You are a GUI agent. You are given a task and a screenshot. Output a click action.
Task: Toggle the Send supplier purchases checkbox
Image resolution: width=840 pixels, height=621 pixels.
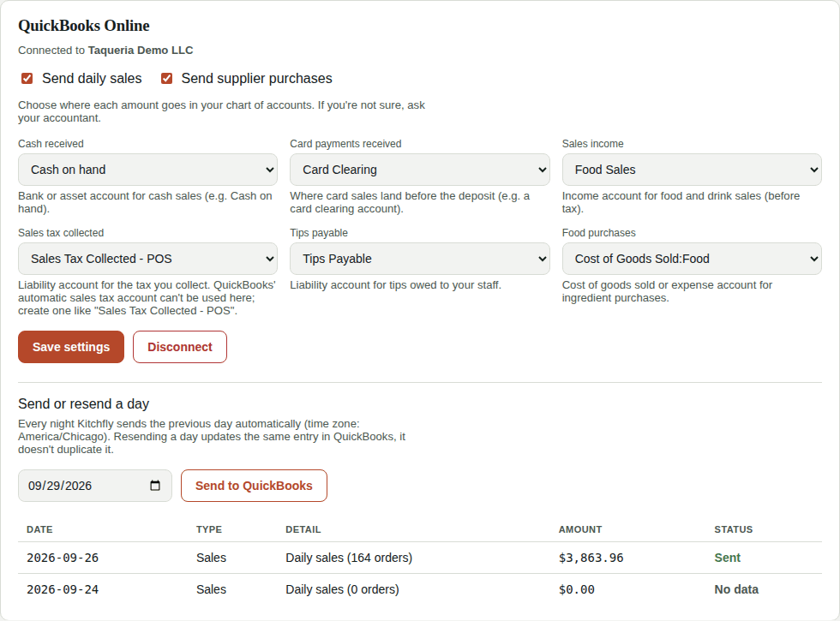coord(166,79)
